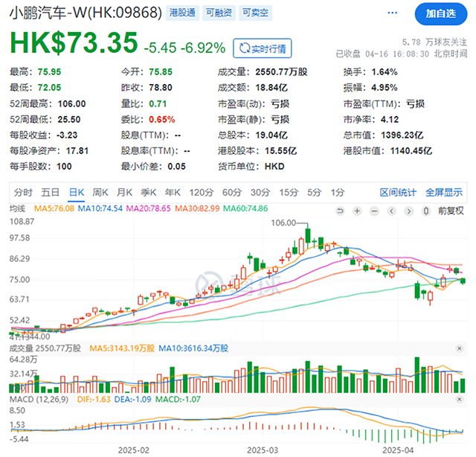Click the DIF:-1.63 value

tap(94, 399)
